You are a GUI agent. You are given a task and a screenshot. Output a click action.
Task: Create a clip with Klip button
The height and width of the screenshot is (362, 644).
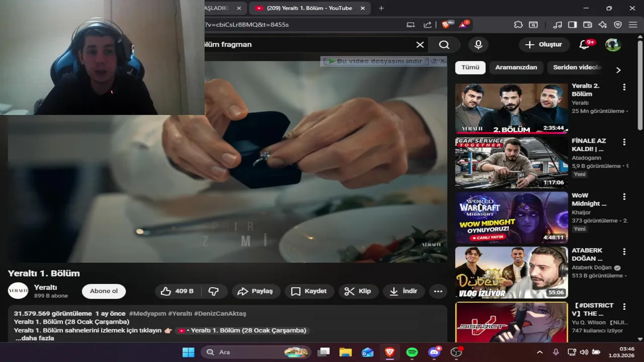coord(358,291)
